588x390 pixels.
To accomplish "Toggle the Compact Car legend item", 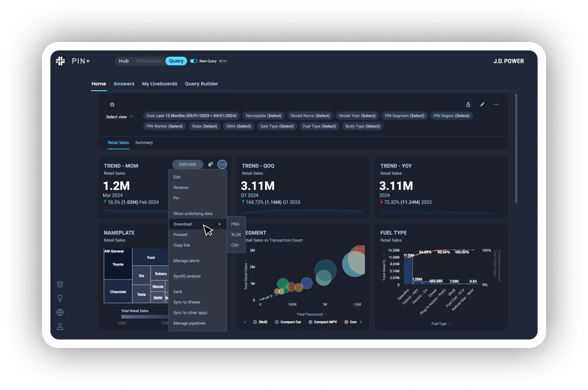I will tap(288, 322).
